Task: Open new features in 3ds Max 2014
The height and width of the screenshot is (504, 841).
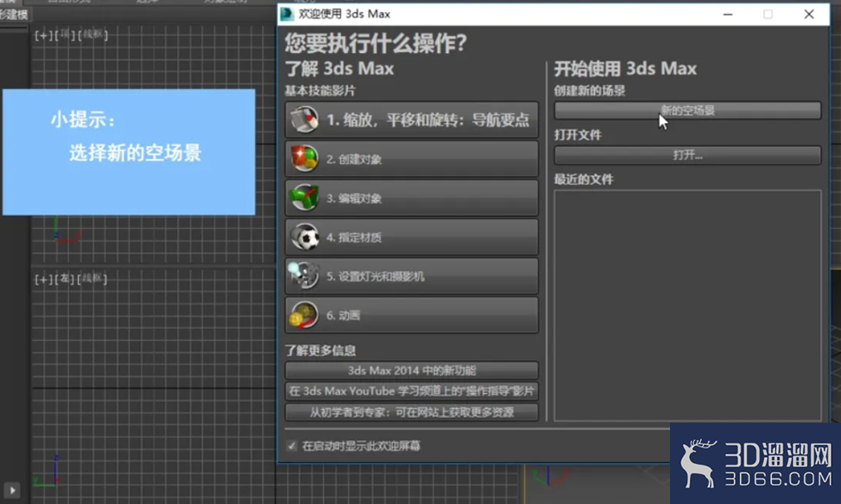Action: (x=411, y=371)
